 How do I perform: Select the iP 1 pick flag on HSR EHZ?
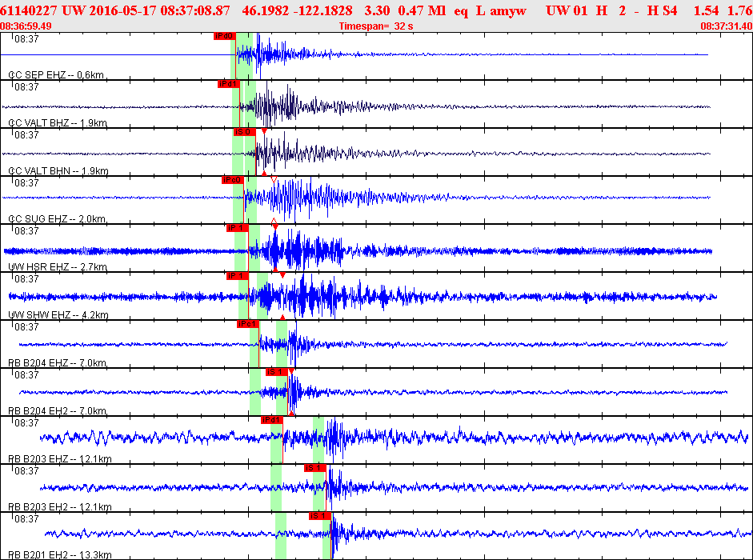tap(237, 228)
